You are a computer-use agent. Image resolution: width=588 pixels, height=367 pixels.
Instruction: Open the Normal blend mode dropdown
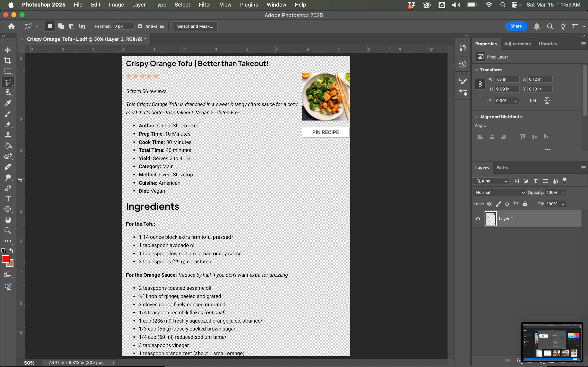(x=499, y=192)
